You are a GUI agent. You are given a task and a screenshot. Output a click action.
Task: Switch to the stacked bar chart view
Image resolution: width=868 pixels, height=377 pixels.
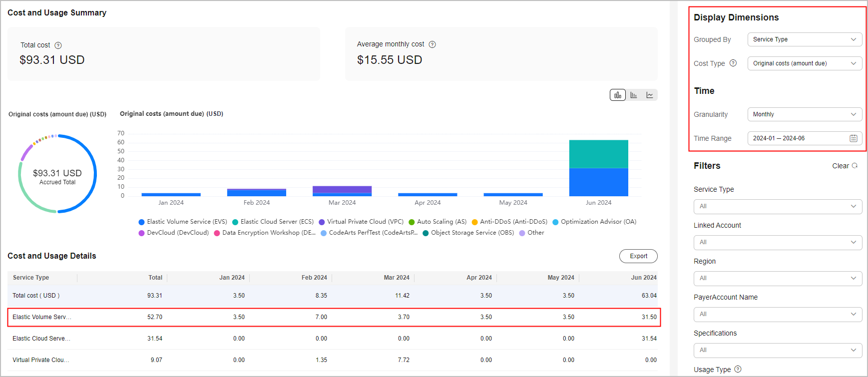634,95
